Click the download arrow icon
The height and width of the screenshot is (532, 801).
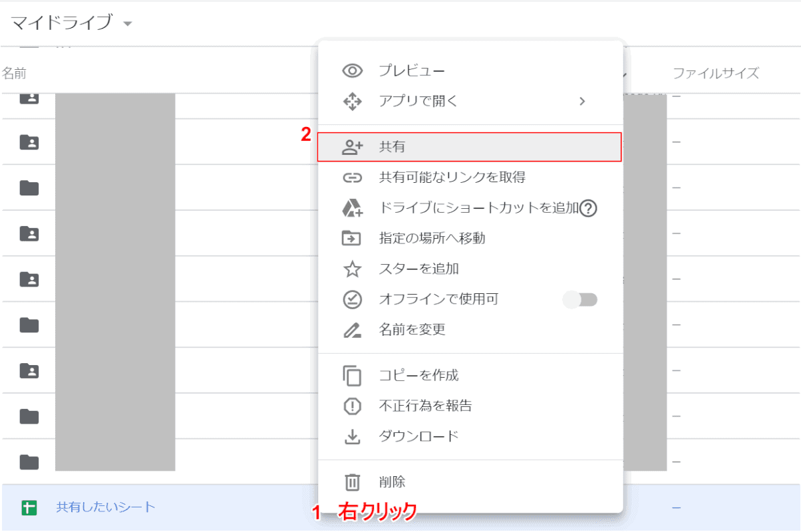[x=352, y=437]
